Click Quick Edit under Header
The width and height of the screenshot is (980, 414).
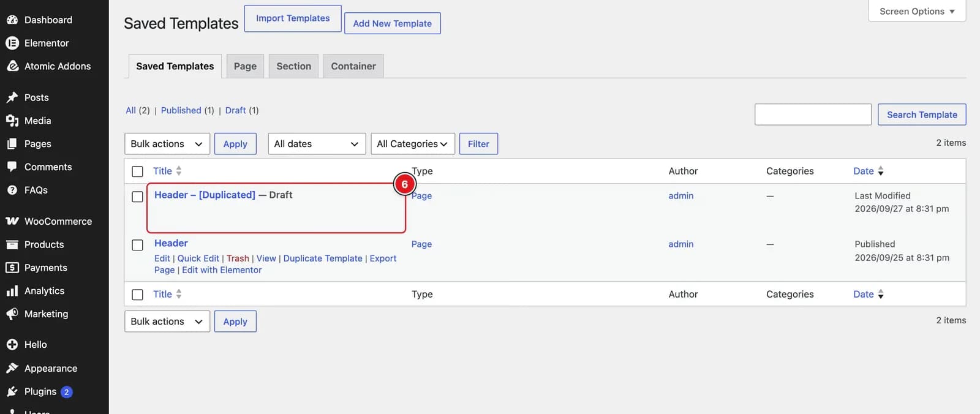pos(198,258)
